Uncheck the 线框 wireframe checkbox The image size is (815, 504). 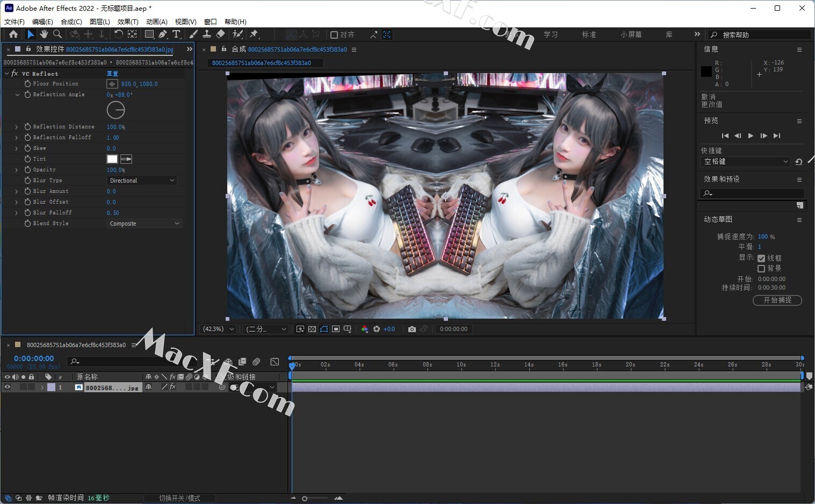point(761,258)
